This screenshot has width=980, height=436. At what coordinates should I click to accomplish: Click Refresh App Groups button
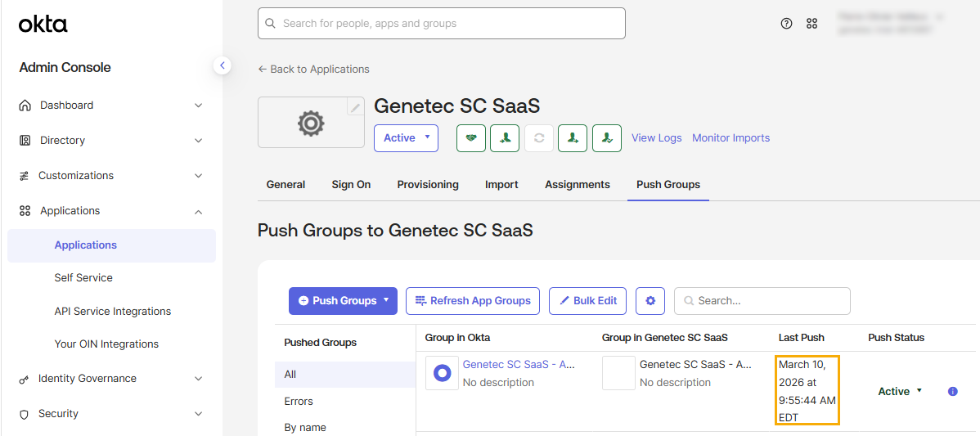(x=473, y=301)
